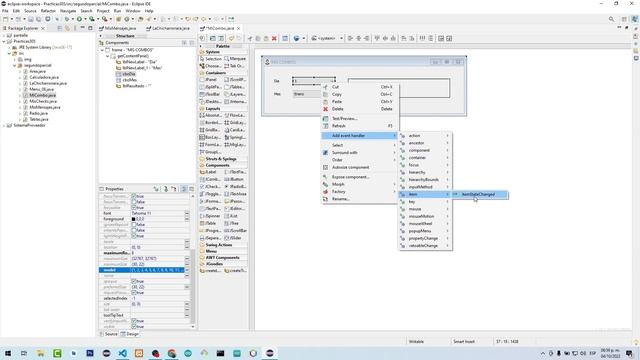The width and height of the screenshot is (640, 360).
Task: Pick the JScrollBar component in the Palette
Action: click(x=235, y=231)
